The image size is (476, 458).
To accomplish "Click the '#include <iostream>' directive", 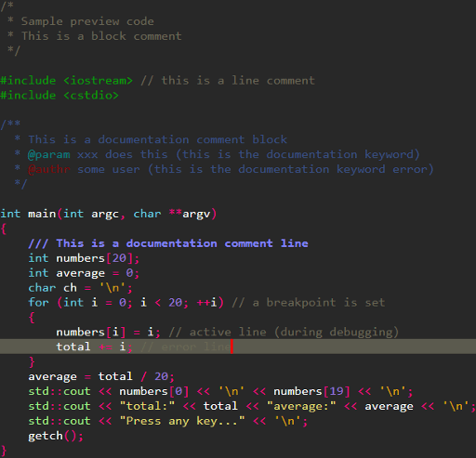I will (x=66, y=81).
